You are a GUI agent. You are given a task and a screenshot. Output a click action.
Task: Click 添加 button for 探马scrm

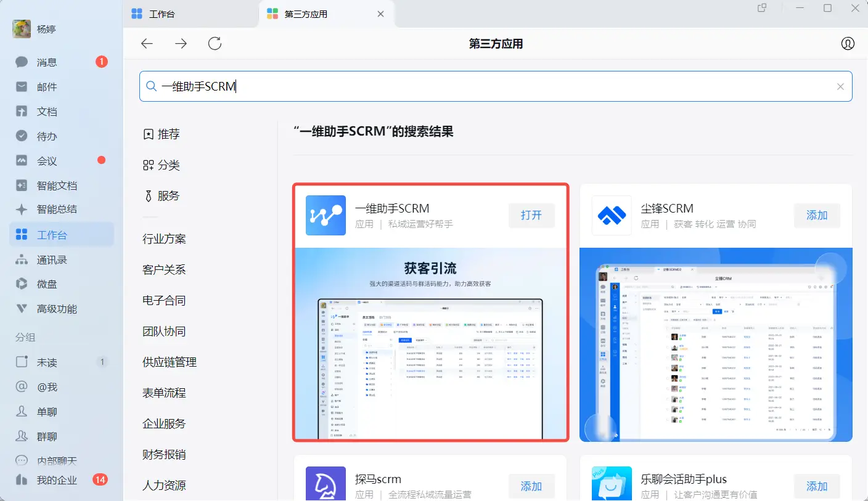pos(531,487)
